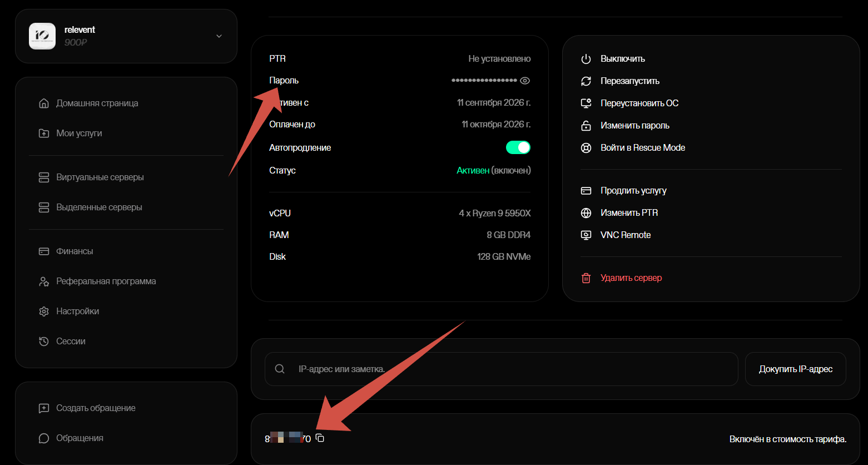Focus the IP-адрес или заметка search field
Image resolution: width=868 pixels, height=465 pixels.
coord(502,369)
